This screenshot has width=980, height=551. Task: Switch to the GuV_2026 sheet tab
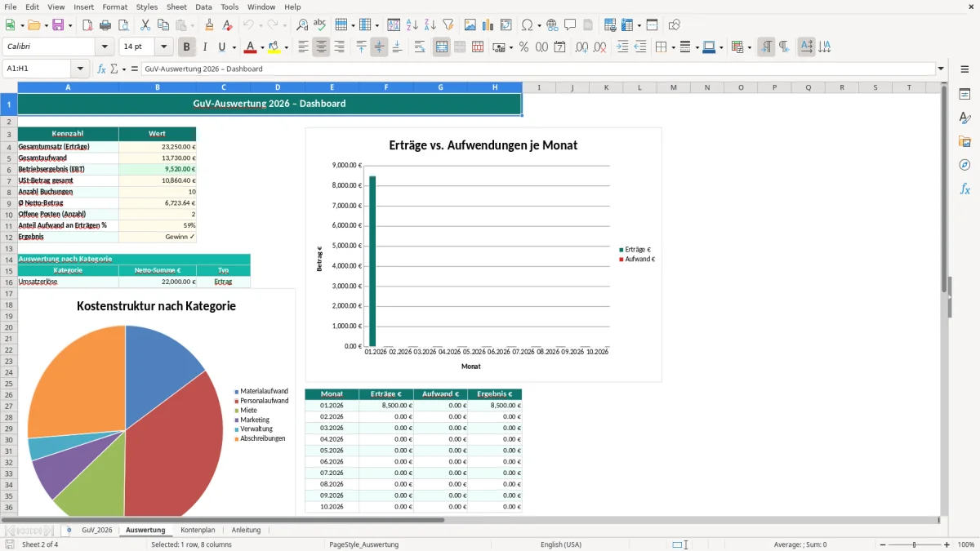(96, 530)
